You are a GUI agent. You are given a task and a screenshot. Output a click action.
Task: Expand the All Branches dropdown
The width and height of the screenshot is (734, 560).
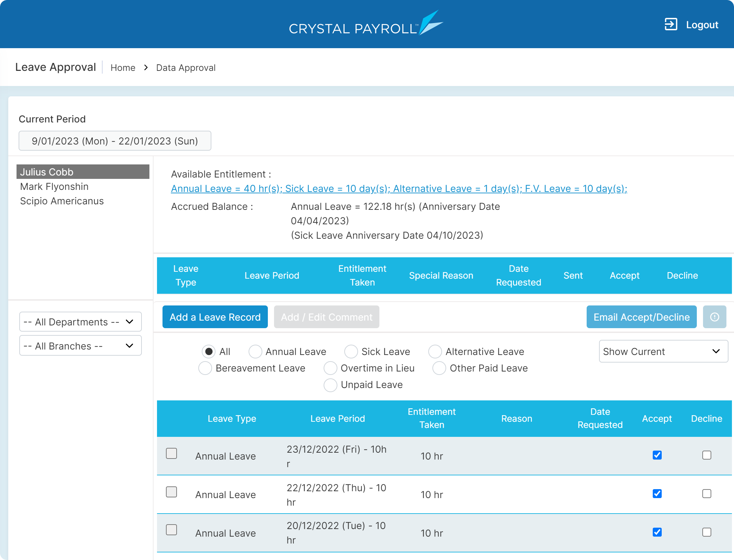(80, 346)
